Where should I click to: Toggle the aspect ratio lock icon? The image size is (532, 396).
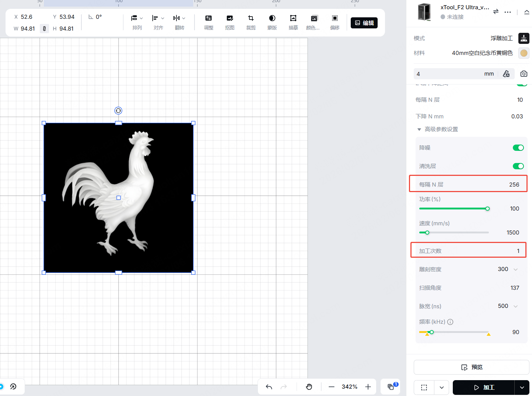[x=44, y=28]
